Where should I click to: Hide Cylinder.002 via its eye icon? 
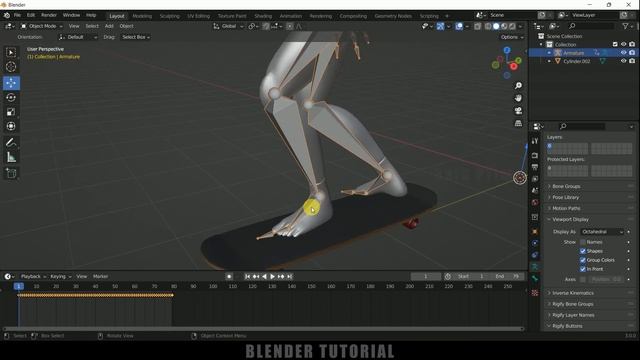(x=623, y=61)
